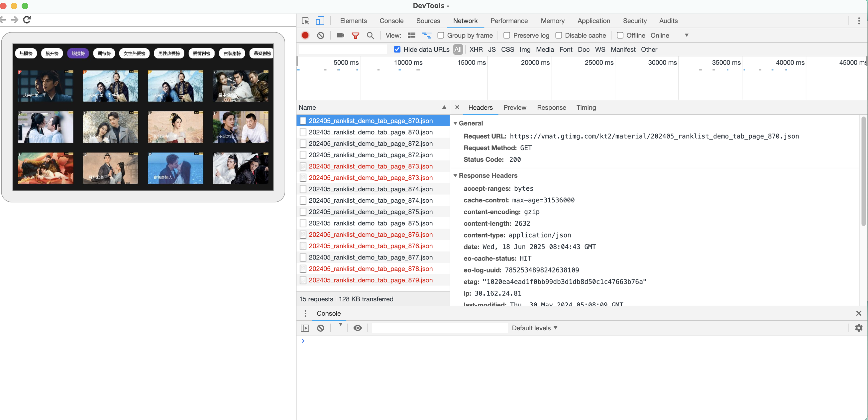Toggle the network filter funnel icon
The height and width of the screenshot is (420, 868).
pos(355,35)
